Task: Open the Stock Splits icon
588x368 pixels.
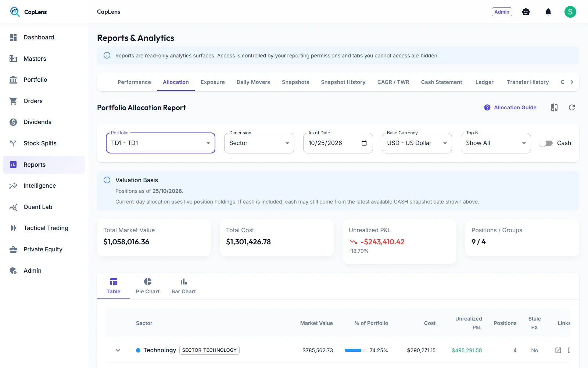Action: click(13, 143)
